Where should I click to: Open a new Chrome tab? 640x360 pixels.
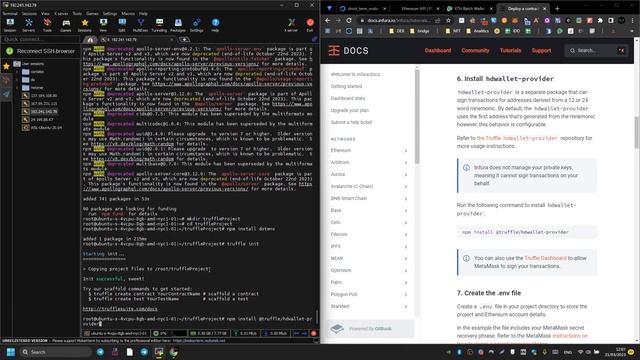click(557, 8)
